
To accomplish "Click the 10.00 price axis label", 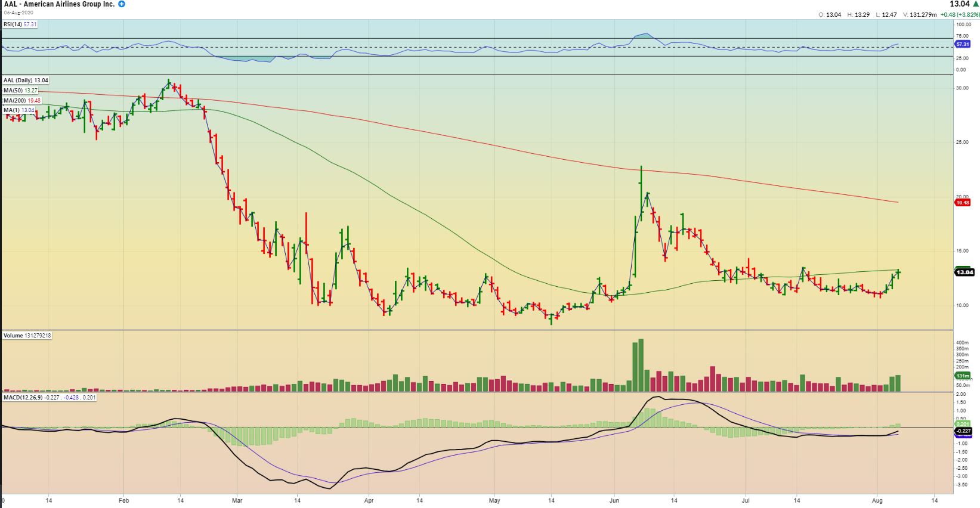I will tap(962, 305).
